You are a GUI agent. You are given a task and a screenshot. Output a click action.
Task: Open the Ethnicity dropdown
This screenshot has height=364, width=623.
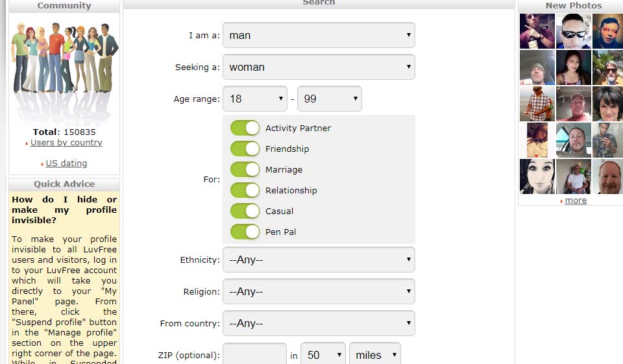click(x=319, y=260)
